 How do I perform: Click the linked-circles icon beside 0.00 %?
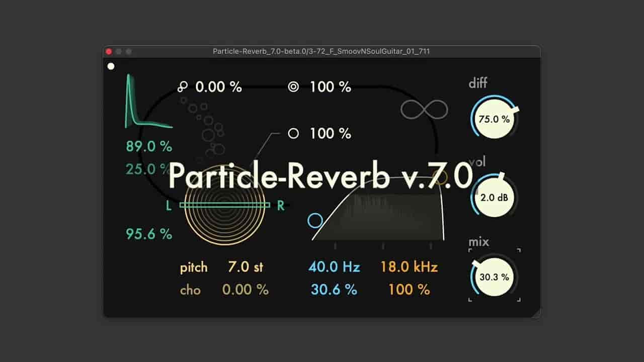(182, 87)
